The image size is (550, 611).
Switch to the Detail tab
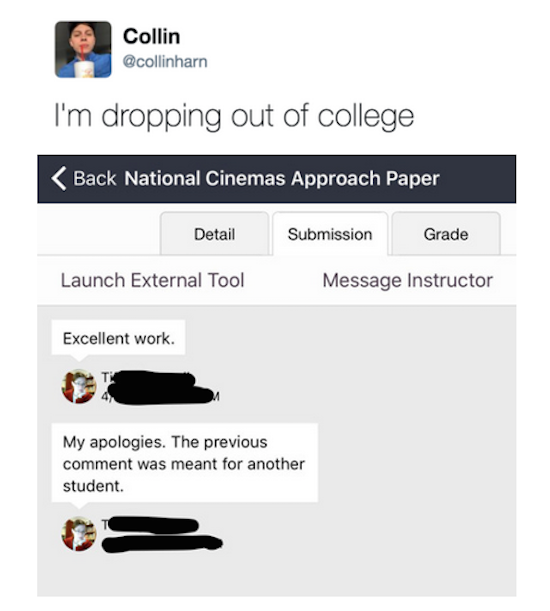click(x=214, y=234)
